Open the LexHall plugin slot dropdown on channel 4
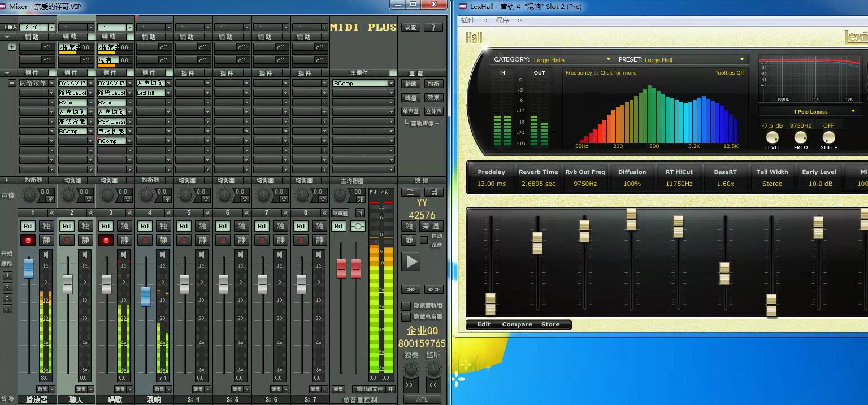 (168, 93)
